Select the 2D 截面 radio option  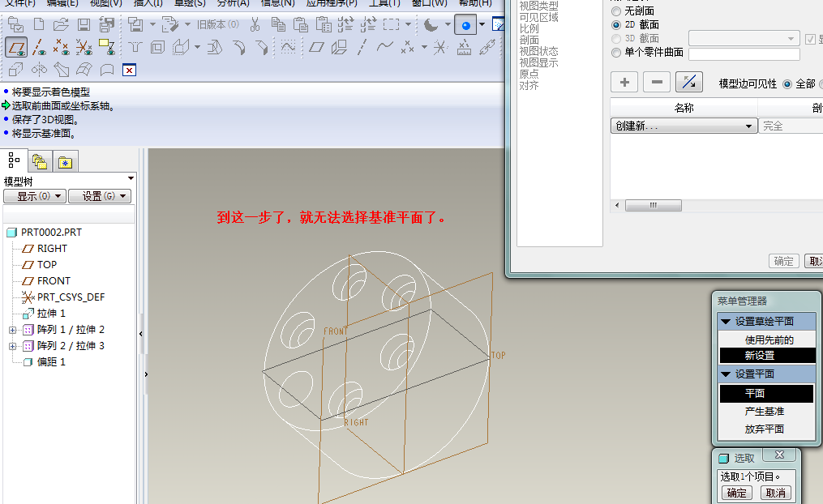pos(616,24)
